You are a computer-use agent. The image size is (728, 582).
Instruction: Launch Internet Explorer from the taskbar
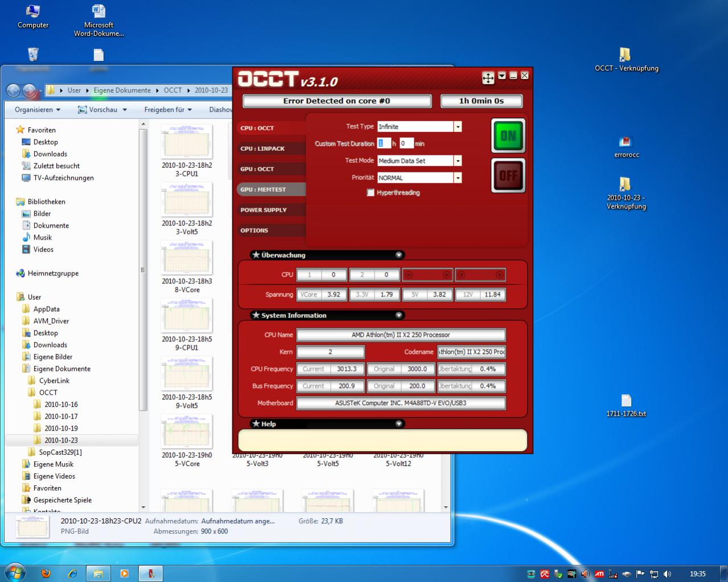click(72, 573)
